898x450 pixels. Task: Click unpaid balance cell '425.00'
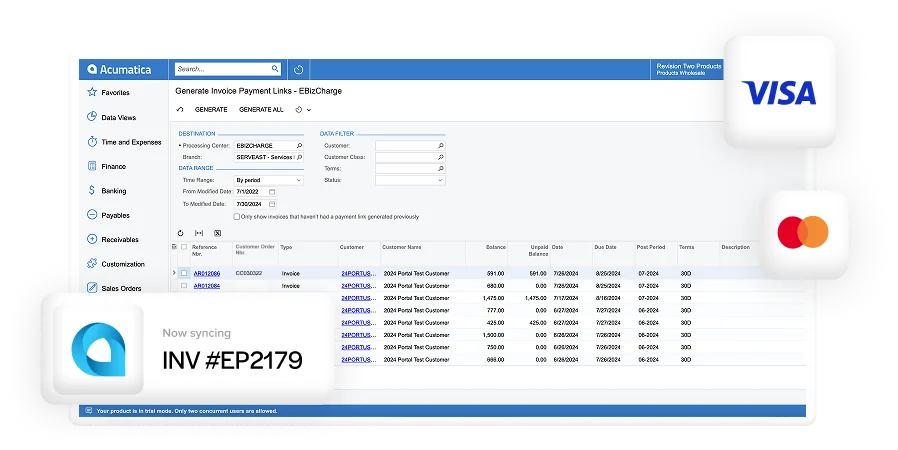pos(537,323)
